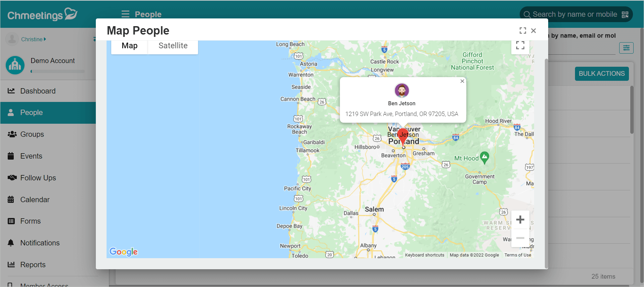Click the Government Camp map label
Viewport: 644px width, 287px height.
[x=480, y=179]
